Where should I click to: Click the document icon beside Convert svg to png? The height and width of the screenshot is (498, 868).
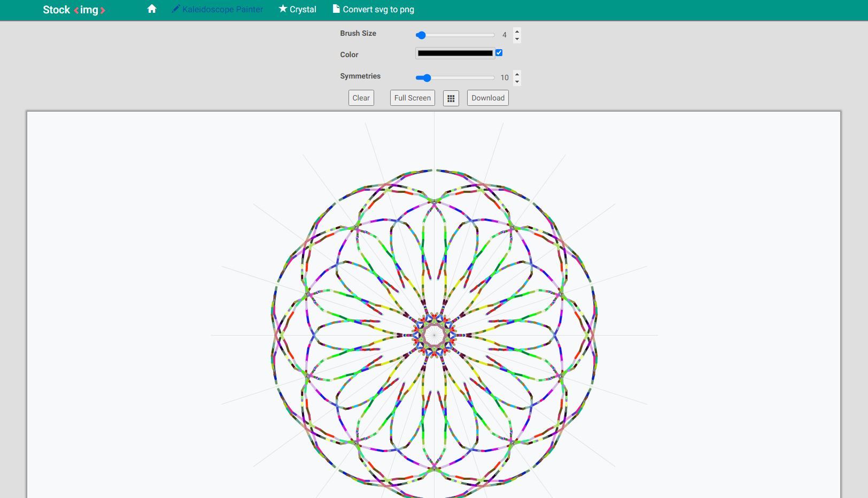[336, 9]
